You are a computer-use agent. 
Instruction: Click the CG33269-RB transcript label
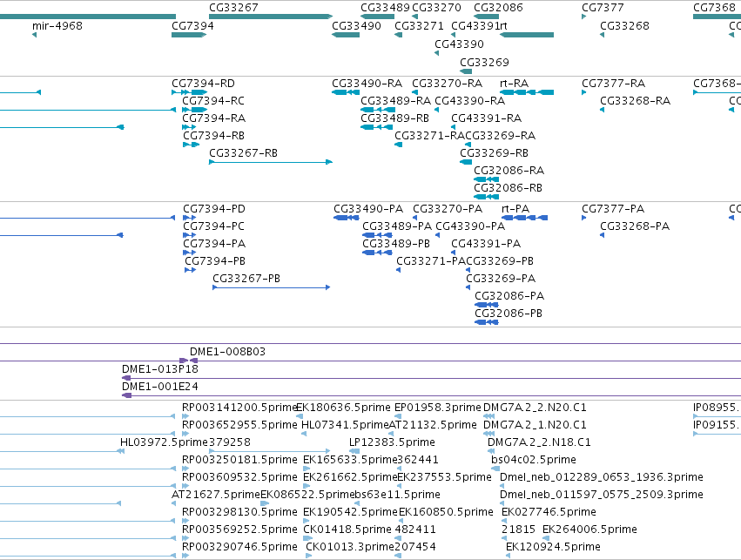pyautogui.click(x=495, y=153)
